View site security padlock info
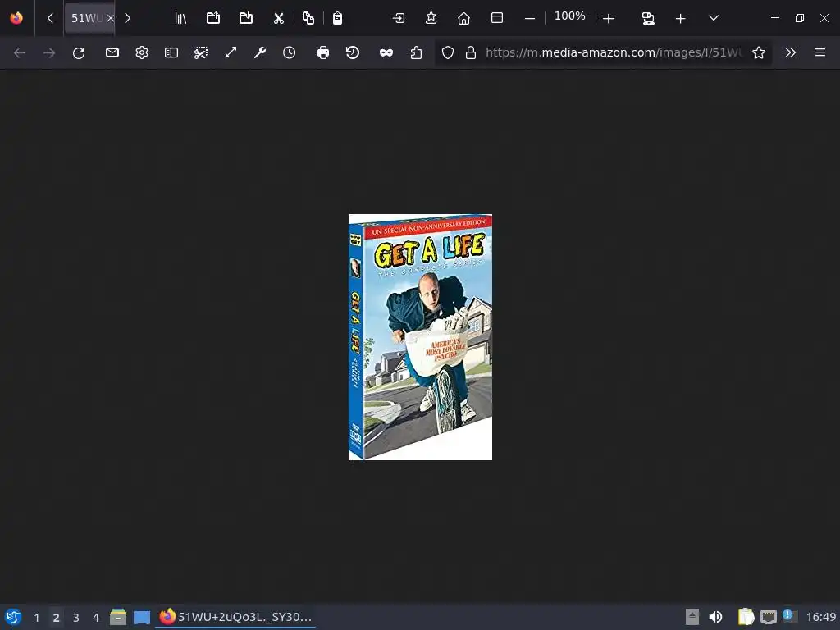Image resolution: width=840 pixels, height=630 pixels. [x=471, y=52]
